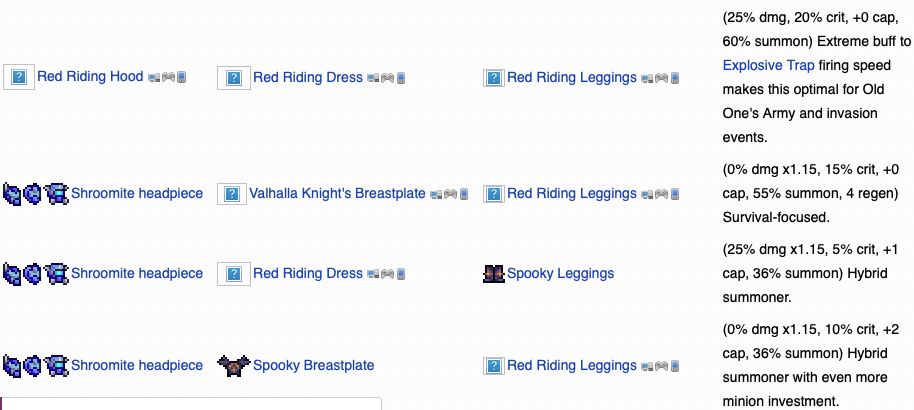Click first Shroomite sprite in the Valhalla Knight's row
The width and height of the screenshot is (914, 410).
[x=12, y=193]
